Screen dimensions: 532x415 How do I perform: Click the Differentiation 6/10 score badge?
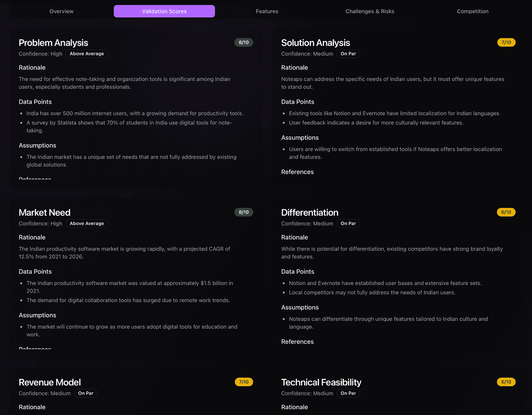(x=506, y=212)
